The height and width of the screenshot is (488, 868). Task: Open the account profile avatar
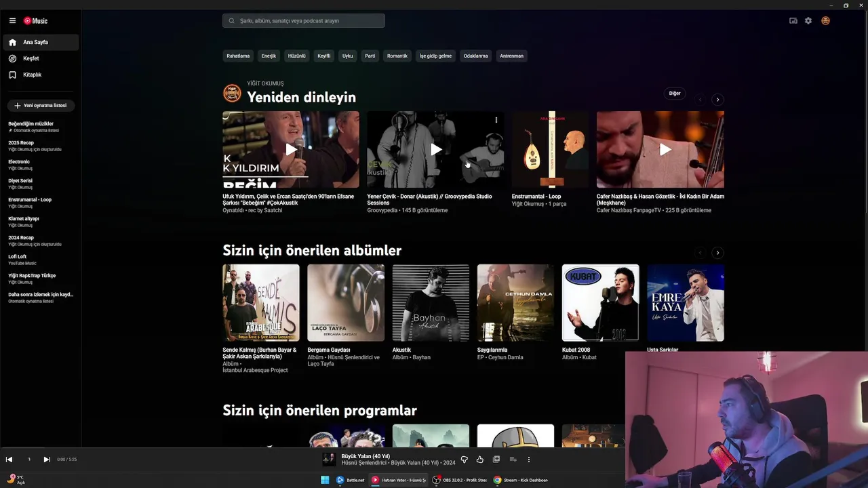(x=825, y=21)
